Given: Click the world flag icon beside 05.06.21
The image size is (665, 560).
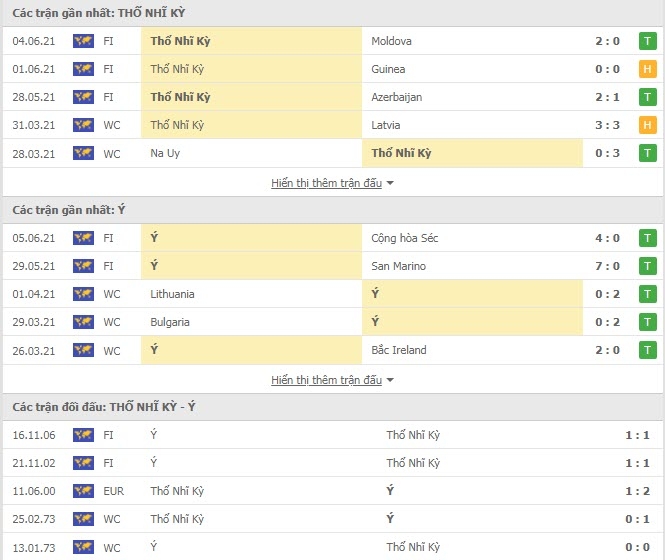Looking at the screenshot, I should coord(83,238).
